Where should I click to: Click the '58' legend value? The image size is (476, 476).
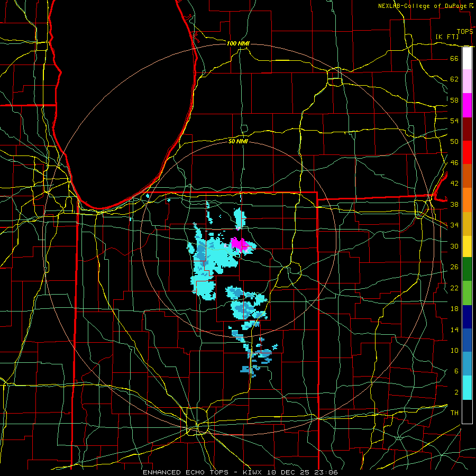click(x=454, y=100)
